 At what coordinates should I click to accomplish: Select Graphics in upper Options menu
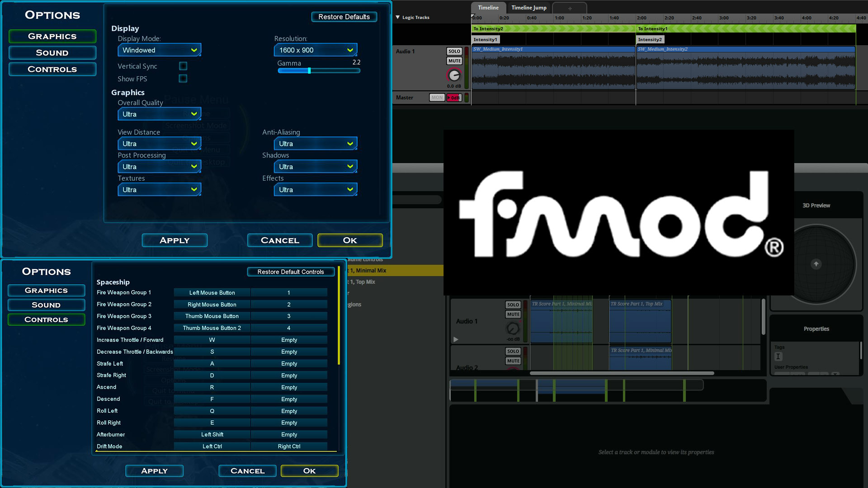point(52,36)
